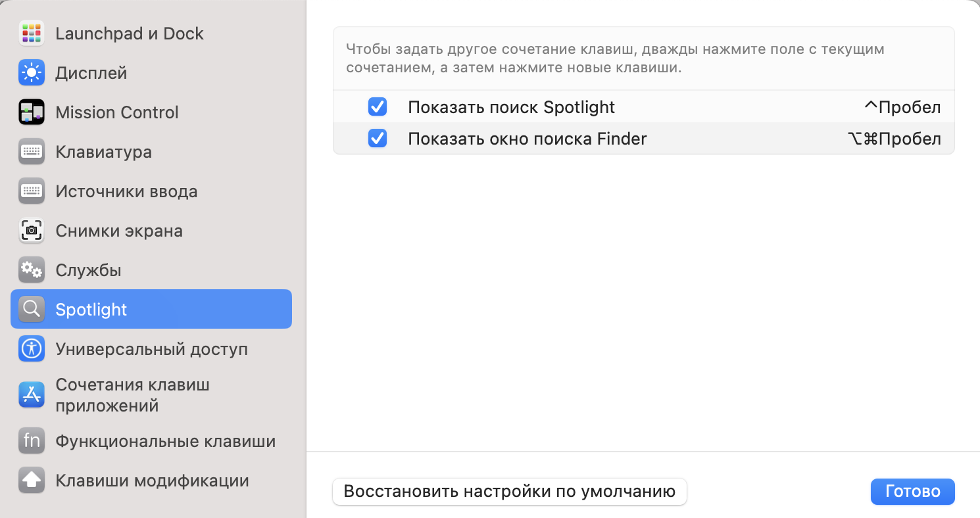Screen dimensions: 980x518
Task: Open Клавиши модификации section label
Action: point(152,481)
